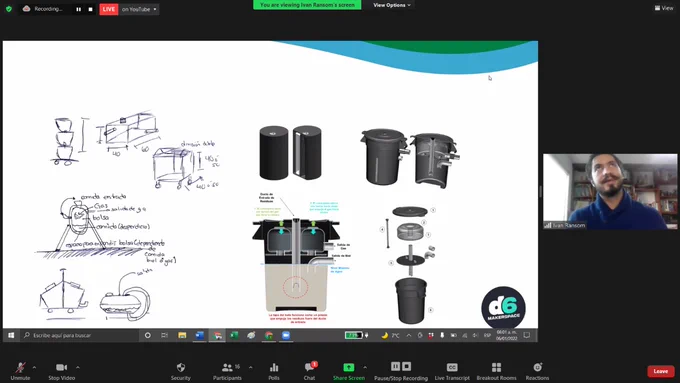
Task: Click the Cortana circle icon on taskbar
Action: tap(147, 335)
